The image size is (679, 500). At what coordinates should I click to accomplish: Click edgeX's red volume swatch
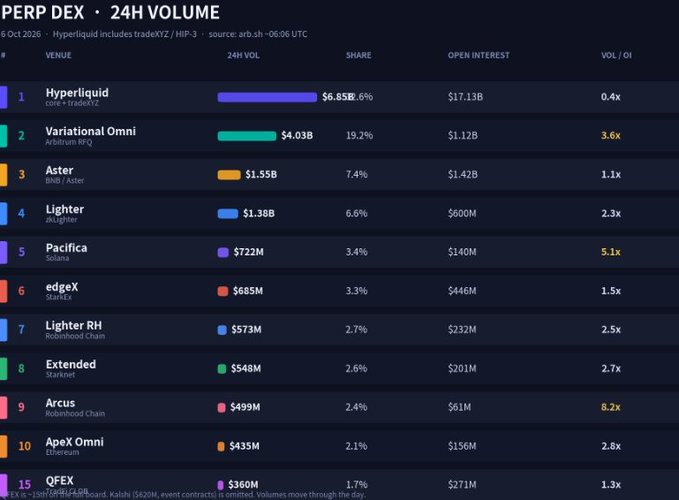(x=223, y=291)
